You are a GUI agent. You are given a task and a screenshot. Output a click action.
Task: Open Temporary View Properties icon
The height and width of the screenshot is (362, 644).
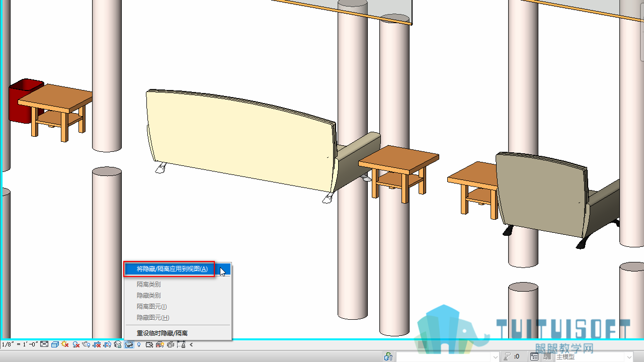click(x=149, y=344)
